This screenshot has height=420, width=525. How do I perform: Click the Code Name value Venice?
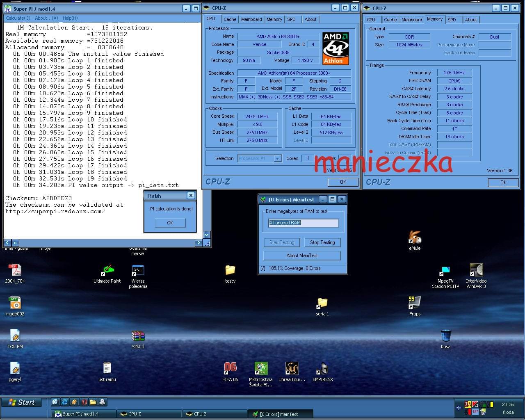pos(259,44)
